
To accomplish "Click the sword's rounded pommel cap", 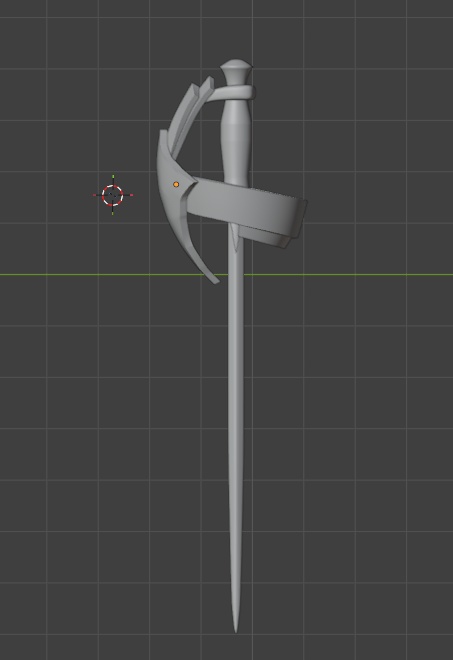I will coord(236,65).
